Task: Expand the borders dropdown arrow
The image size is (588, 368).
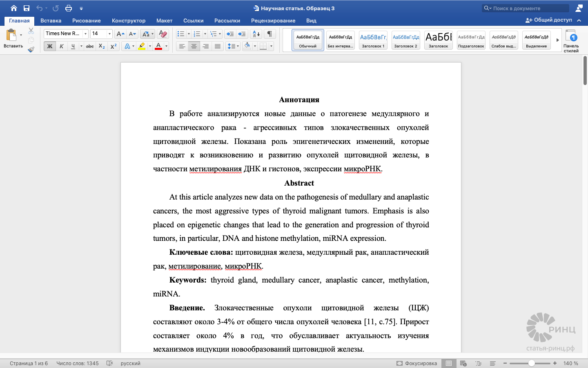Action: [x=271, y=46]
